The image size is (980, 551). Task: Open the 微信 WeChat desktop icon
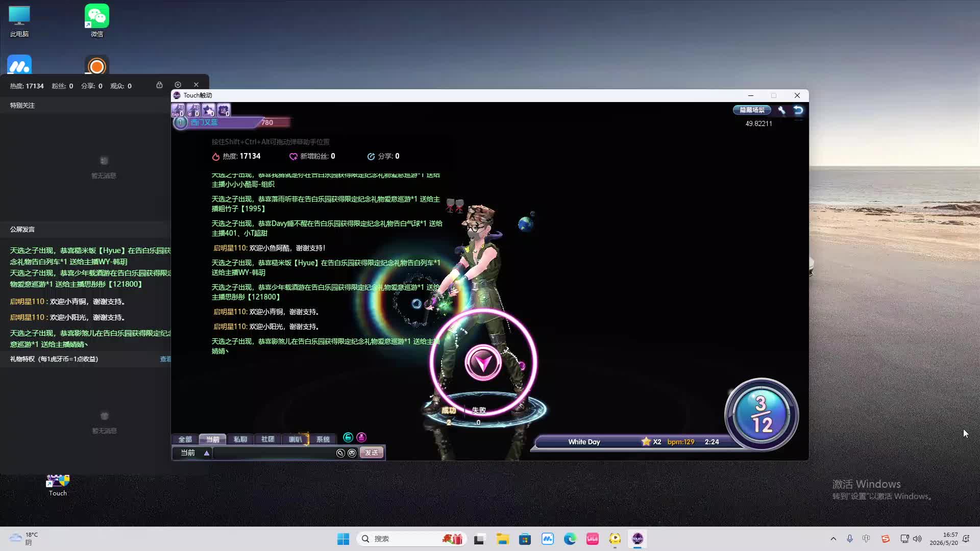pyautogui.click(x=97, y=21)
